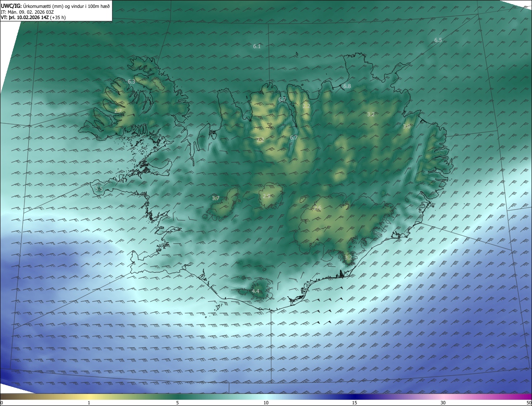The height and width of the screenshot is (406, 532).
Task: Click the 5 label on the color scale
Action: pyautogui.click(x=177, y=403)
